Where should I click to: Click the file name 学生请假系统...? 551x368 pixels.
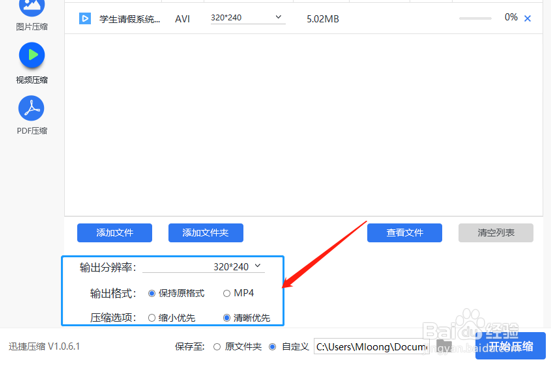tap(129, 19)
